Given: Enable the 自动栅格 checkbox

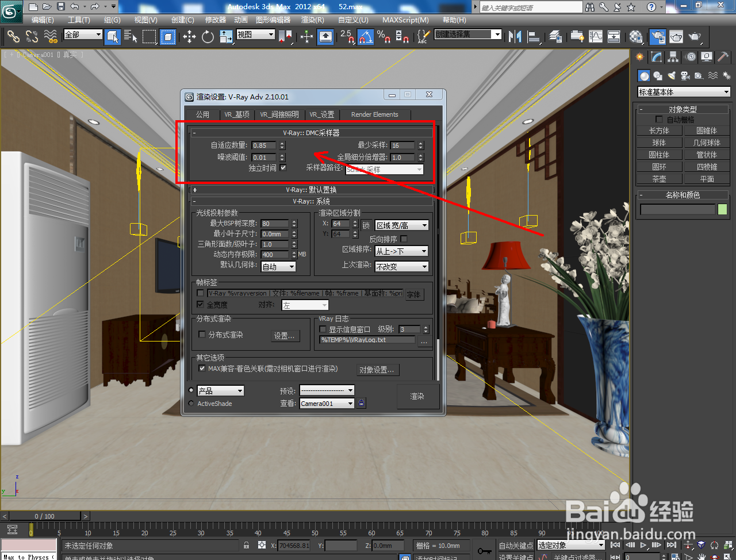Looking at the screenshot, I should [x=660, y=119].
